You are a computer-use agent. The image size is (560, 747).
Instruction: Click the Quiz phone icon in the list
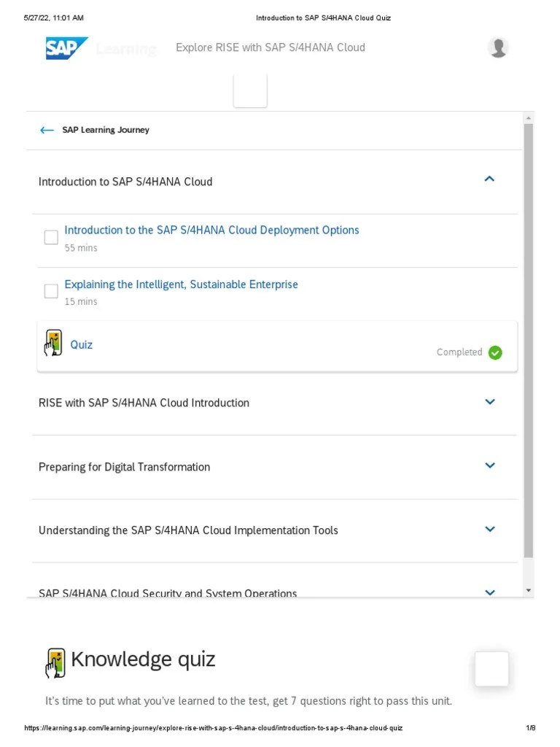pos(53,343)
